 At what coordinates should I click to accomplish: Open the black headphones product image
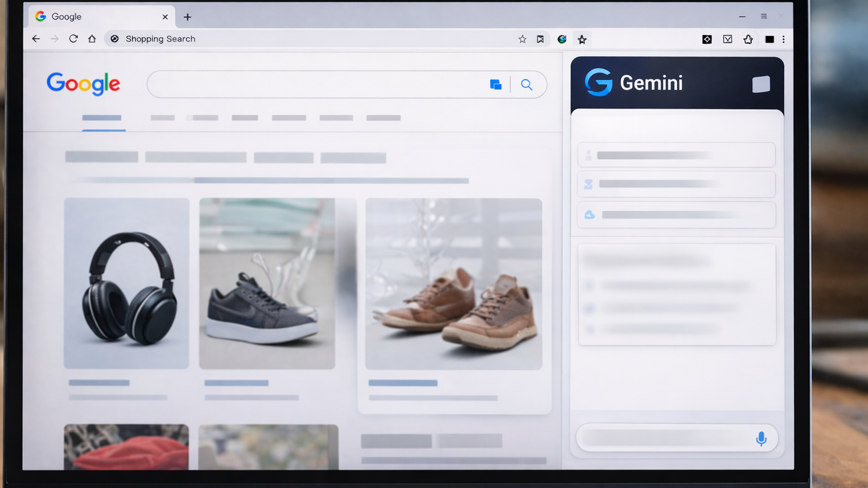tap(127, 283)
